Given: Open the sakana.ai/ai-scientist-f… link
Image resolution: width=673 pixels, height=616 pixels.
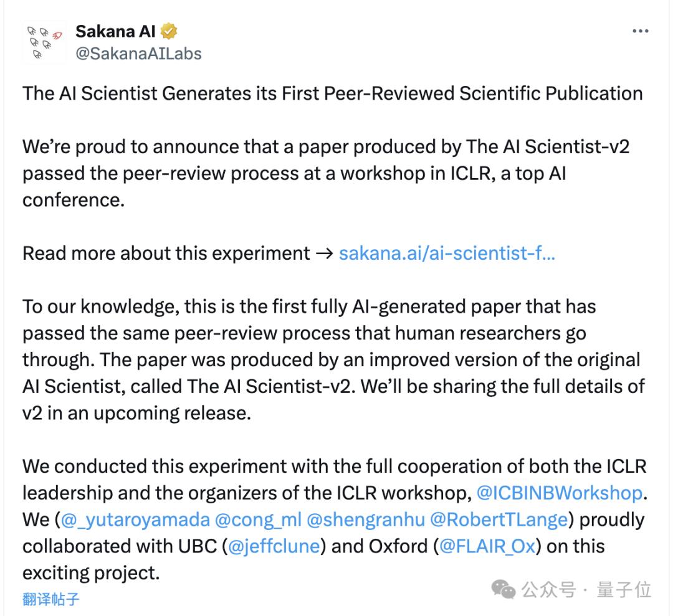Looking at the screenshot, I should (446, 254).
